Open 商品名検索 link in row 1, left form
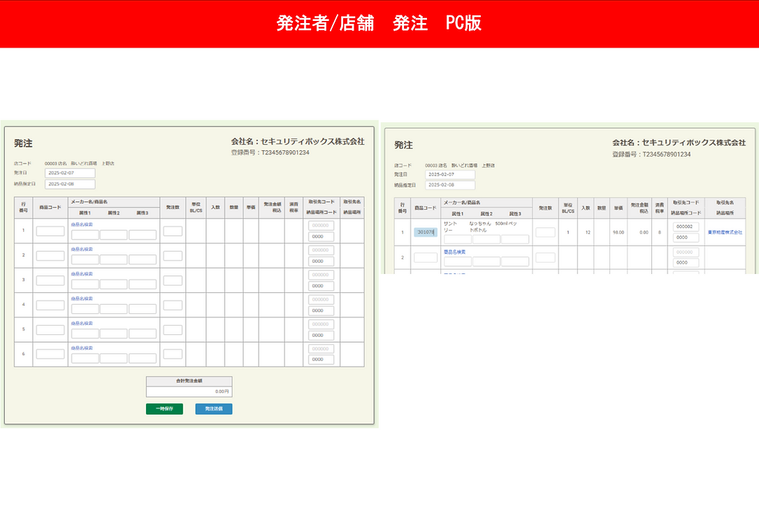 pos(82,224)
